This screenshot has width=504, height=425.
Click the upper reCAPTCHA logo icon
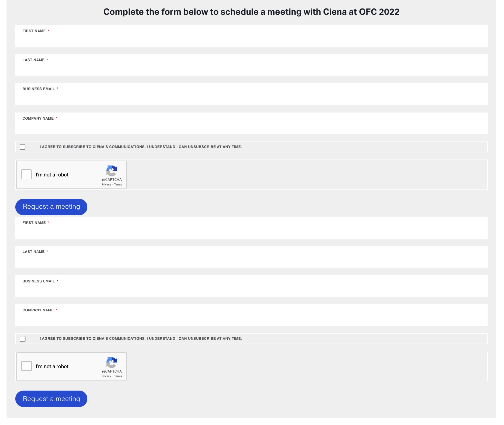tap(112, 171)
